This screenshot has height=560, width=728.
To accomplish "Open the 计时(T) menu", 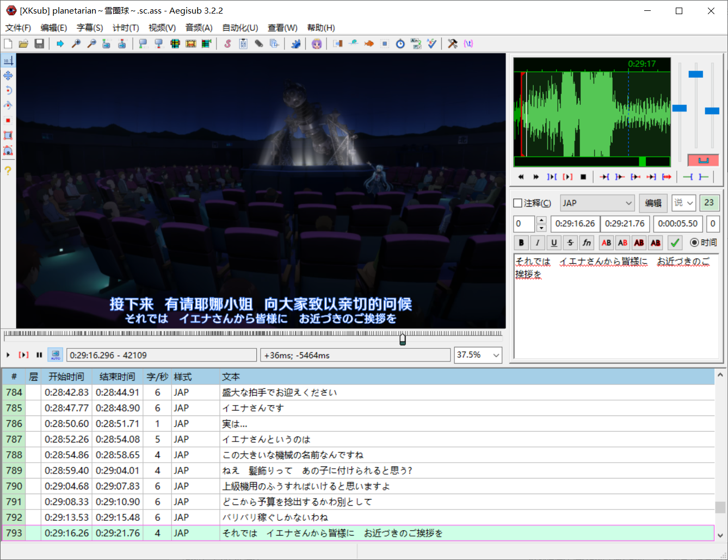I will 126,28.
